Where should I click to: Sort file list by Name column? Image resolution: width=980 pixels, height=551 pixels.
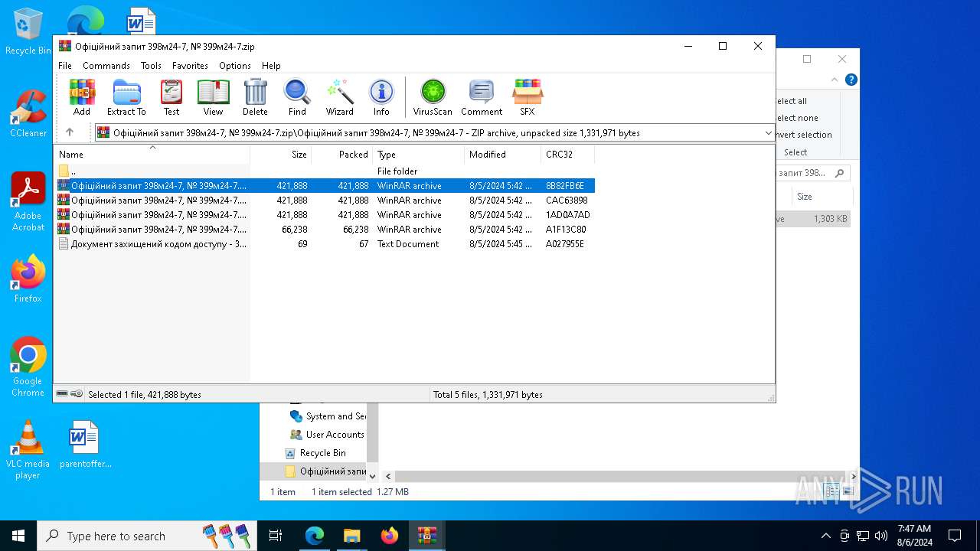(152, 155)
